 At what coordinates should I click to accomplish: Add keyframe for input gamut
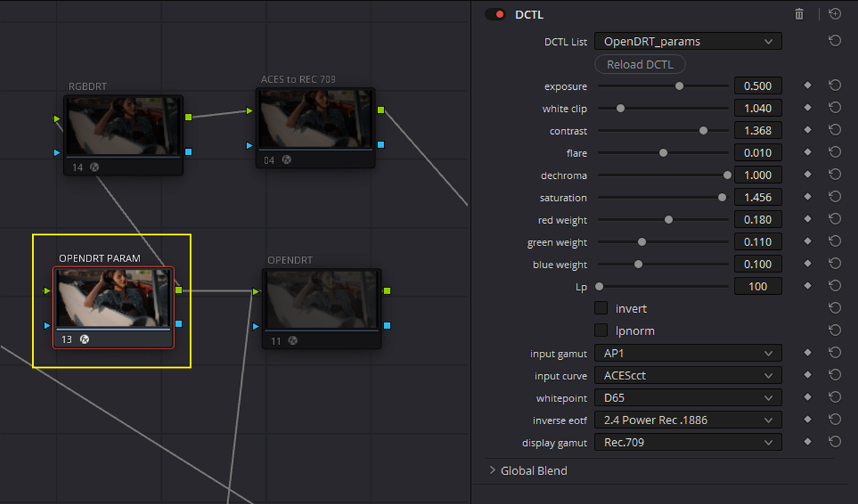tap(808, 353)
